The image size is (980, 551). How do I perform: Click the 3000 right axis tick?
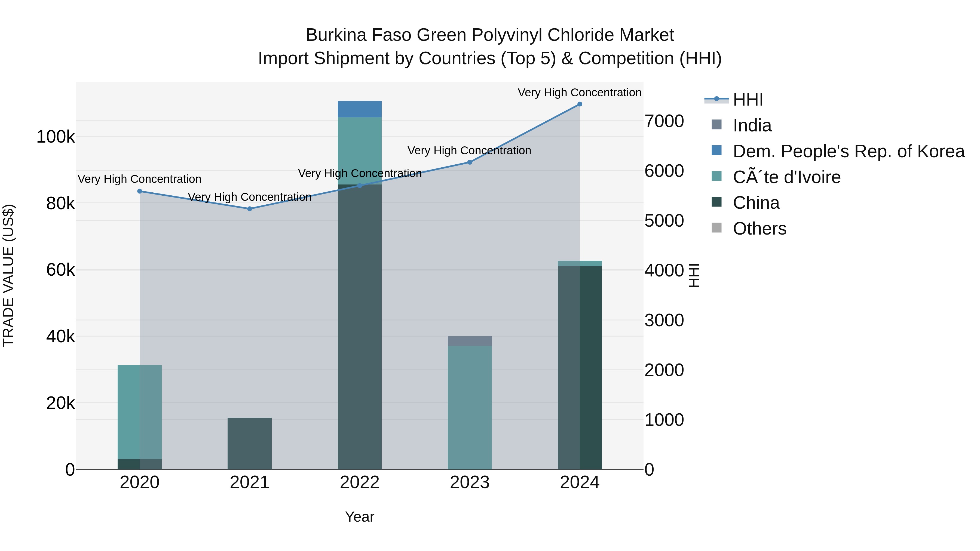pyautogui.click(x=664, y=320)
